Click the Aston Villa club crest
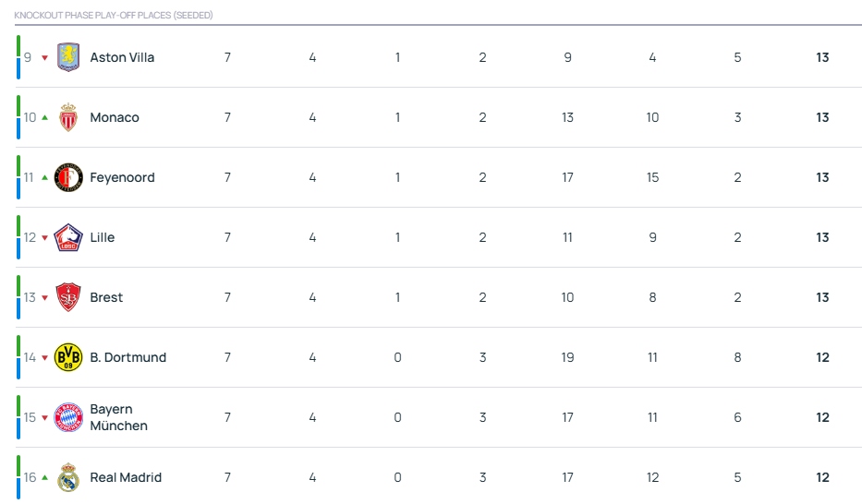The image size is (862, 504). [x=68, y=57]
